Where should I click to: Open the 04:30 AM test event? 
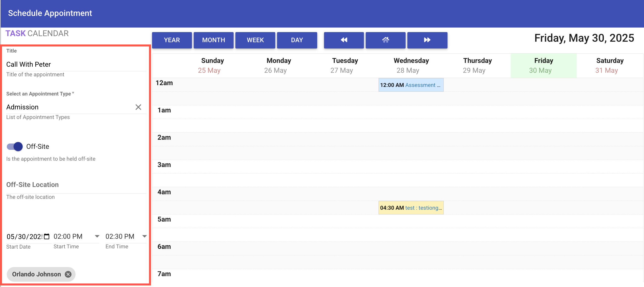(x=411, y=208)
